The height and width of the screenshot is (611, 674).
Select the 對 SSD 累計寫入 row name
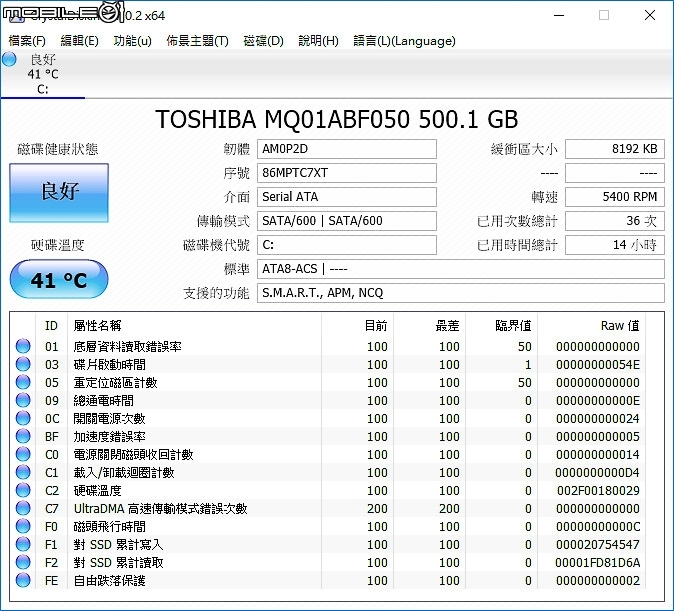(x=118, y=545)
